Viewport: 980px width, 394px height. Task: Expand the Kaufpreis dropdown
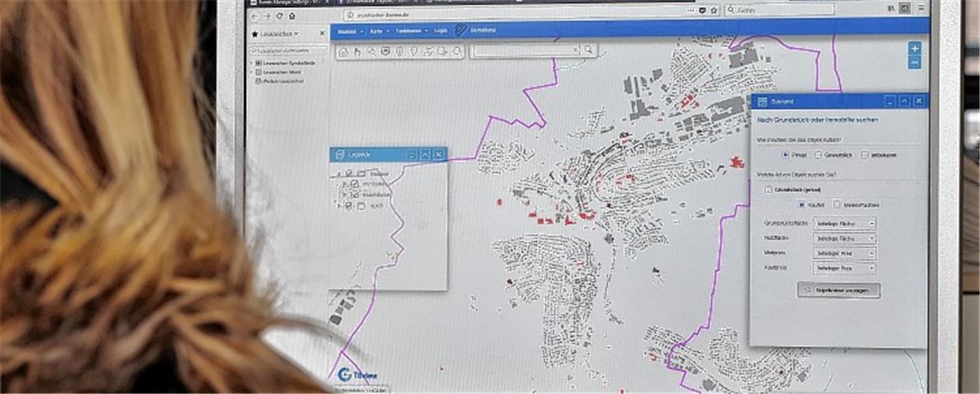click(x=845, y=268)
